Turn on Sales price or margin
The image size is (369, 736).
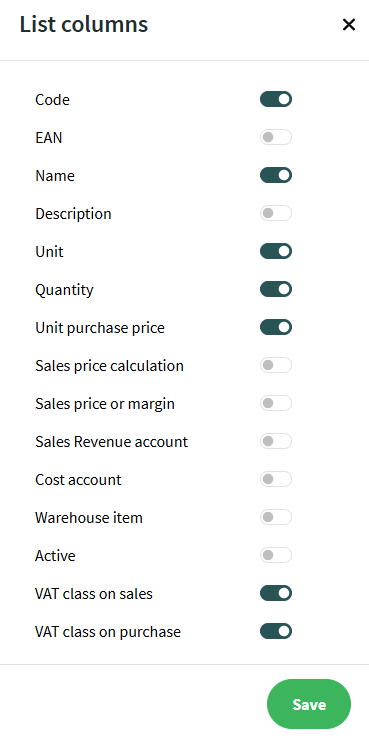click(x=276, y=403)
